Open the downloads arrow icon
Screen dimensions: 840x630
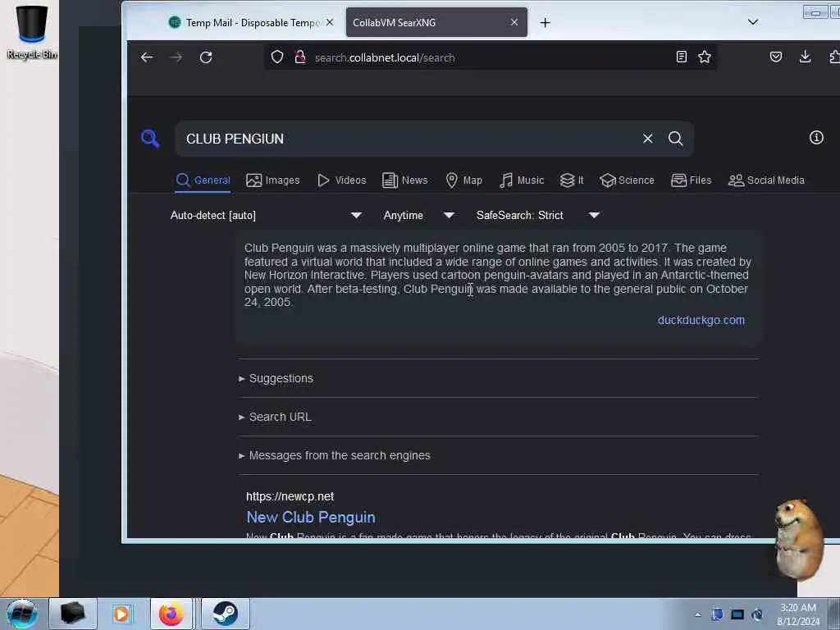point(805,57)
